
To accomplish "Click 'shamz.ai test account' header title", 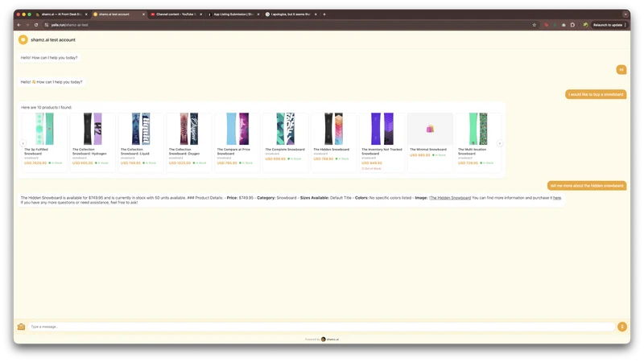I will pyautogui.click(x=53, y=39).
